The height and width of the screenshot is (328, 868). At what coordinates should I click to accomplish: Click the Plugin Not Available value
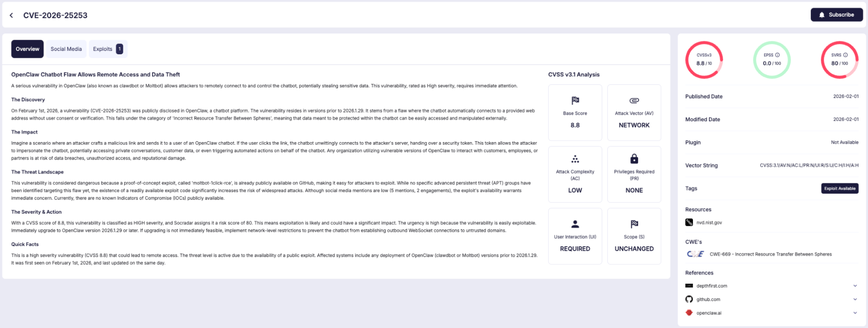[845, 142]
